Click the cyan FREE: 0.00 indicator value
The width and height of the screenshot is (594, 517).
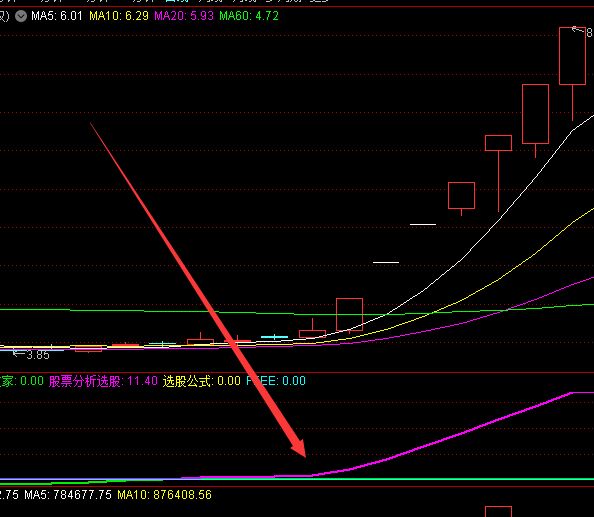(x=276, y=381)
